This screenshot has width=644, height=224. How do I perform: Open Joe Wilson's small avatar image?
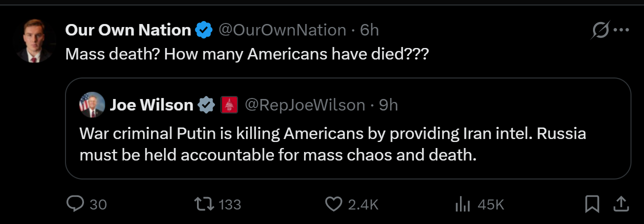pos(92,104)
